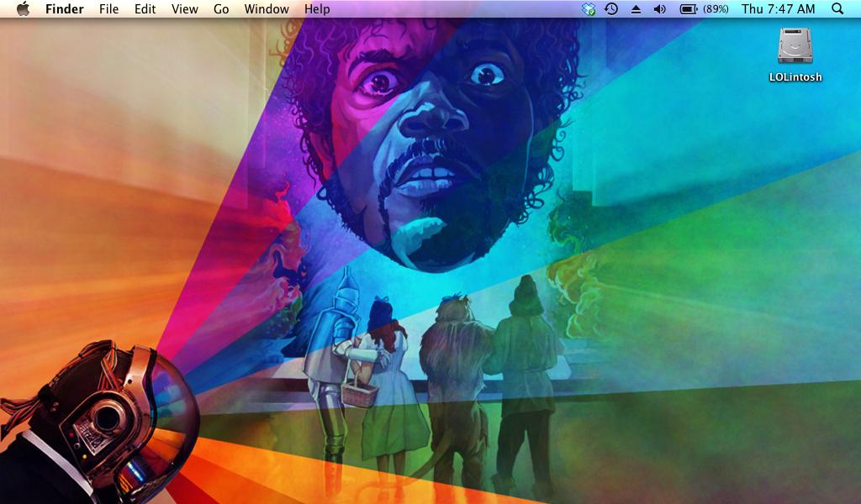Open Spotlight search magnifier
This screenshot has width=861, height=504.
(837, 8)
